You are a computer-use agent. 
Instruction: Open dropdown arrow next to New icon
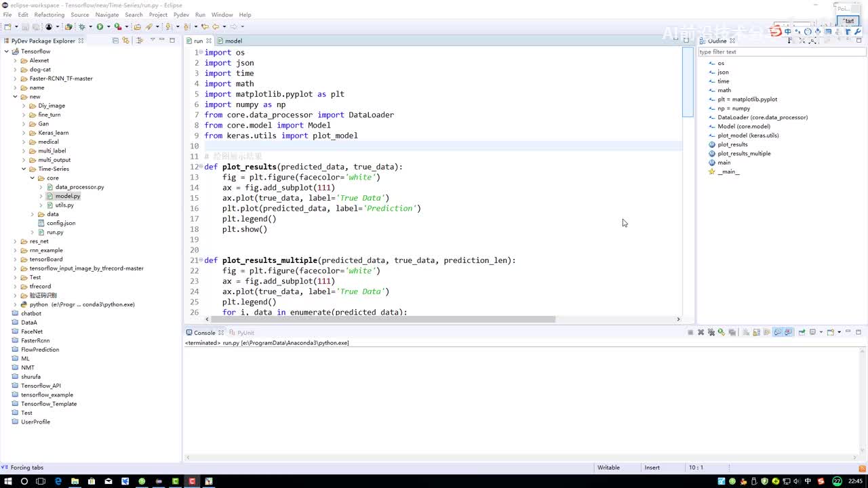17,26
